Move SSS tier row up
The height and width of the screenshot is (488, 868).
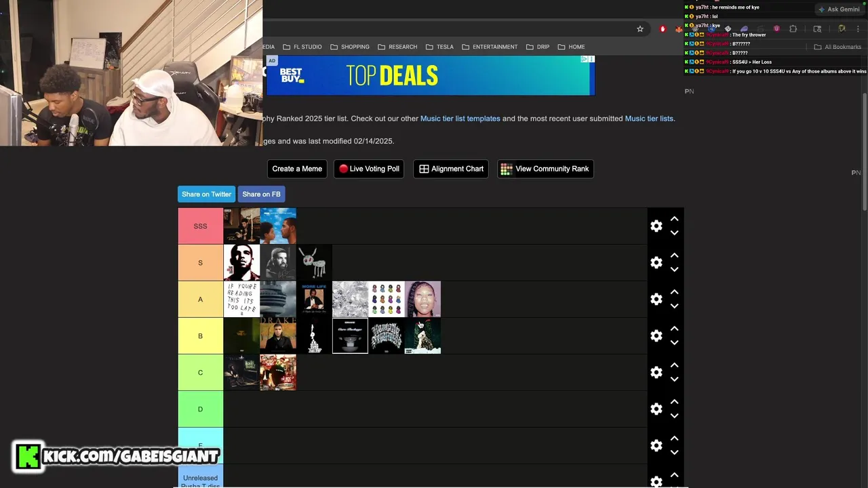pyautogui.click(x=674, y=219)
